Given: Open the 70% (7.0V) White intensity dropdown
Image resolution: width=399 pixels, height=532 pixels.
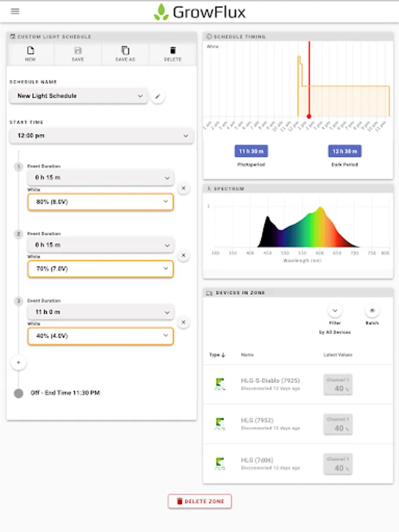Looking at the screenshot, I should (x=100, y=269).
